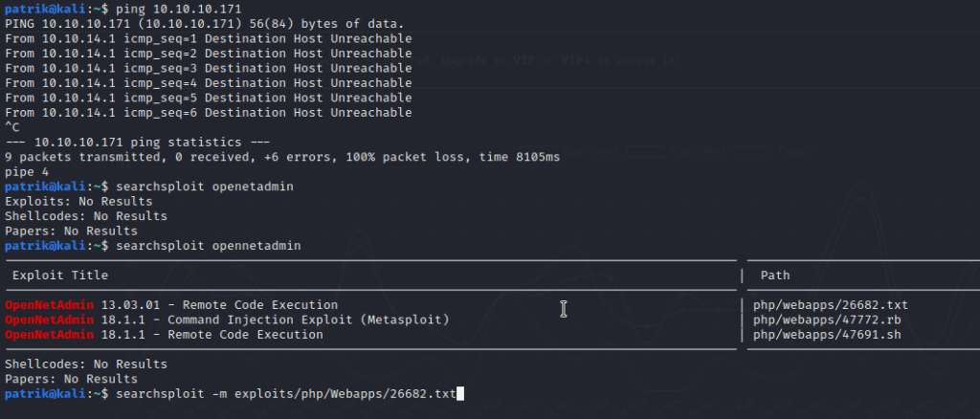Click the icmp_seq=6 Destination Host Unreachable line

(208, 112)
